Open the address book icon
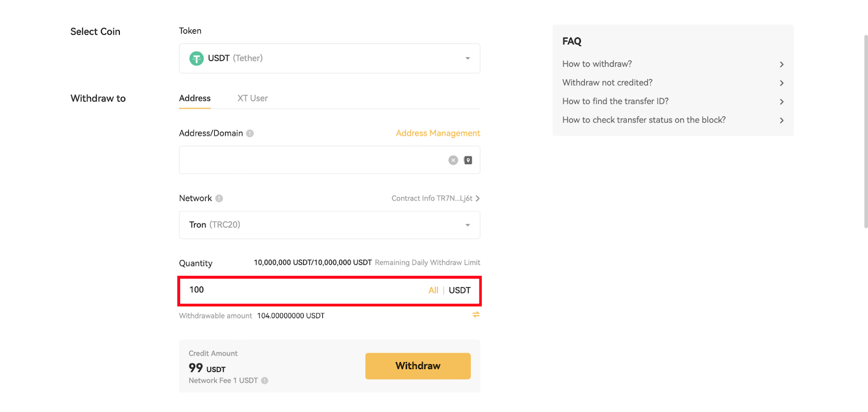Viewport: 868px width, 412px height. tap(468, 160)
